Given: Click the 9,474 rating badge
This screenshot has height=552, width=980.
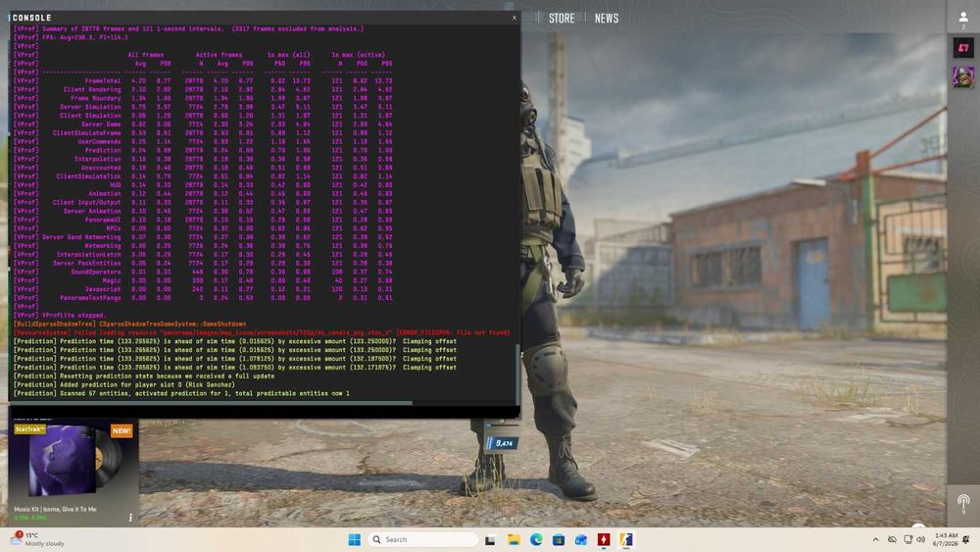Looking at the screenshot, I should [501, 443].
